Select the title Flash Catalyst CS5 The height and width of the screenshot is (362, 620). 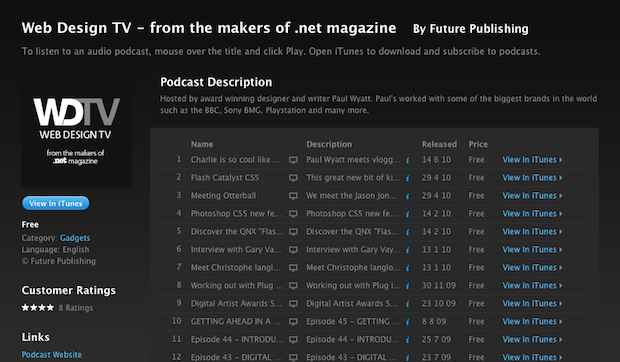(225, 178)
